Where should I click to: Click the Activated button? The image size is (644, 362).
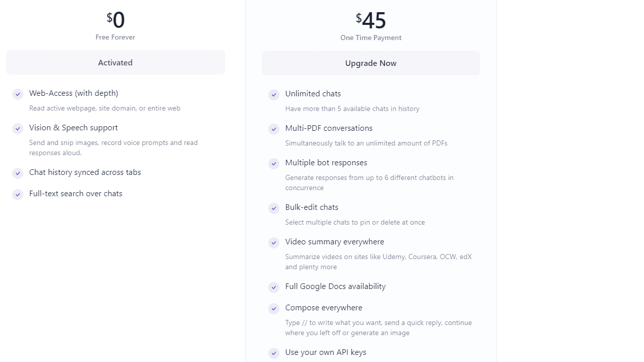click(x=115, y=62)
